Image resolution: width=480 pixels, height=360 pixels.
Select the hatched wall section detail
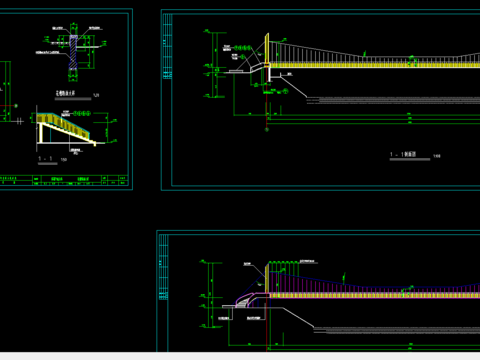(x=73, y=52)
